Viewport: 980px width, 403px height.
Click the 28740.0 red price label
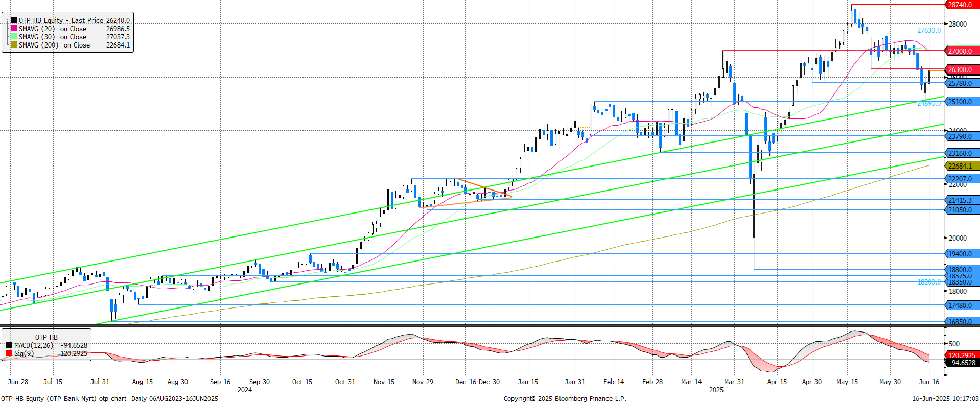962,5
